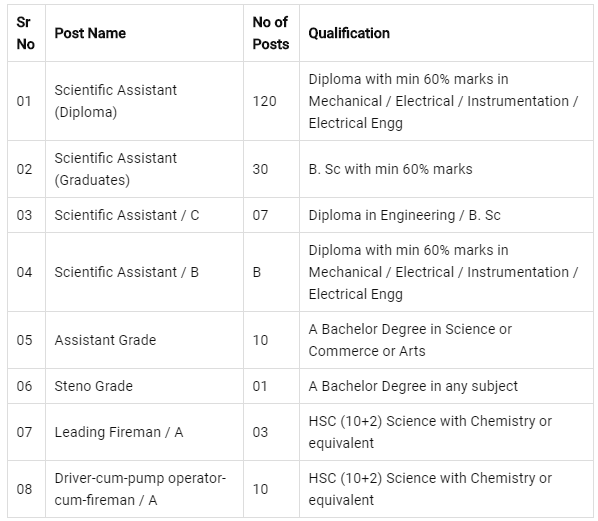Click 'Scientific Assistant / B' post name
Image resolution: width=598 pixels, height=521 pixels.
point(127,272)
